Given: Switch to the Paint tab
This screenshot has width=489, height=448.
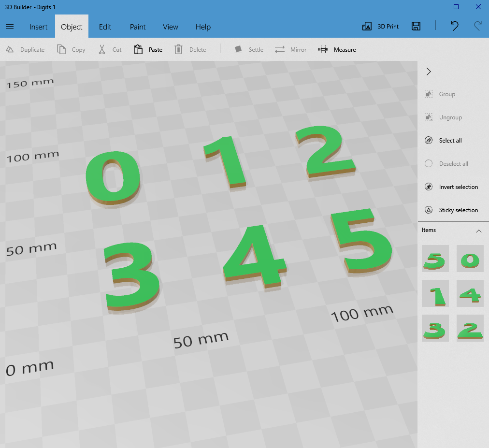Looking at the screenshot, I should 137,27.
